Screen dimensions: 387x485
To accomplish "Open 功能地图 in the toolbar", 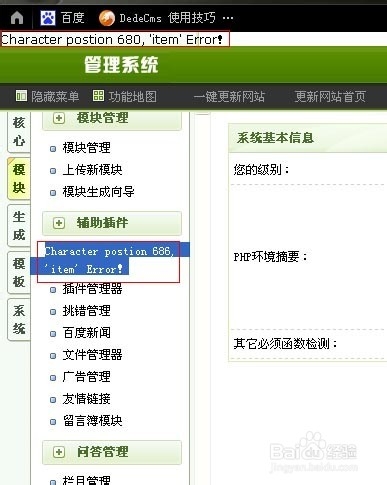I will click(132, 96).
